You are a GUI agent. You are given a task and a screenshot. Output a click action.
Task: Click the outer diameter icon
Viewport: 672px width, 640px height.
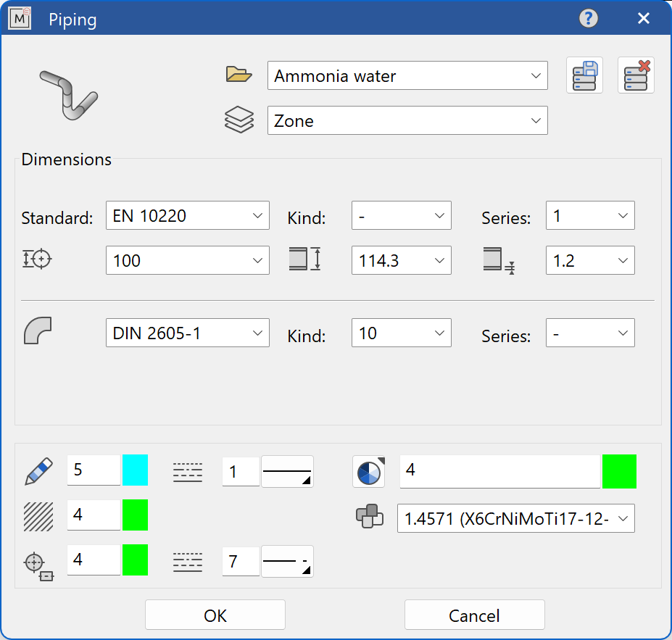click(304, 259)
